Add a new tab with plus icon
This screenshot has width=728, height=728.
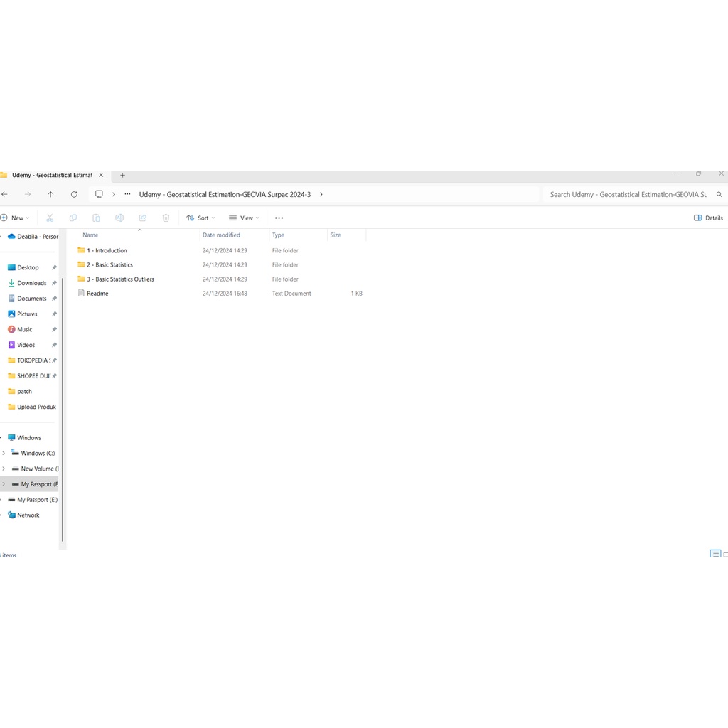click(x=122, y=175)
